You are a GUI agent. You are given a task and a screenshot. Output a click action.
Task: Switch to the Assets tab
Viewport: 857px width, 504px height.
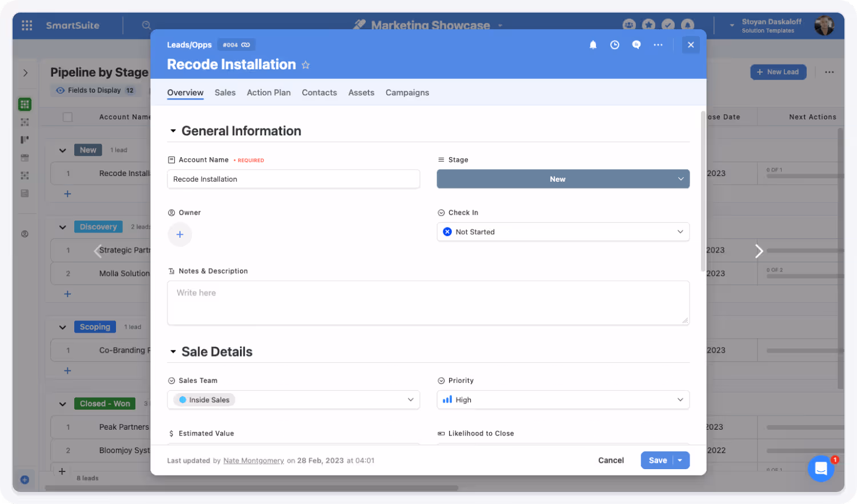point(362,93)
